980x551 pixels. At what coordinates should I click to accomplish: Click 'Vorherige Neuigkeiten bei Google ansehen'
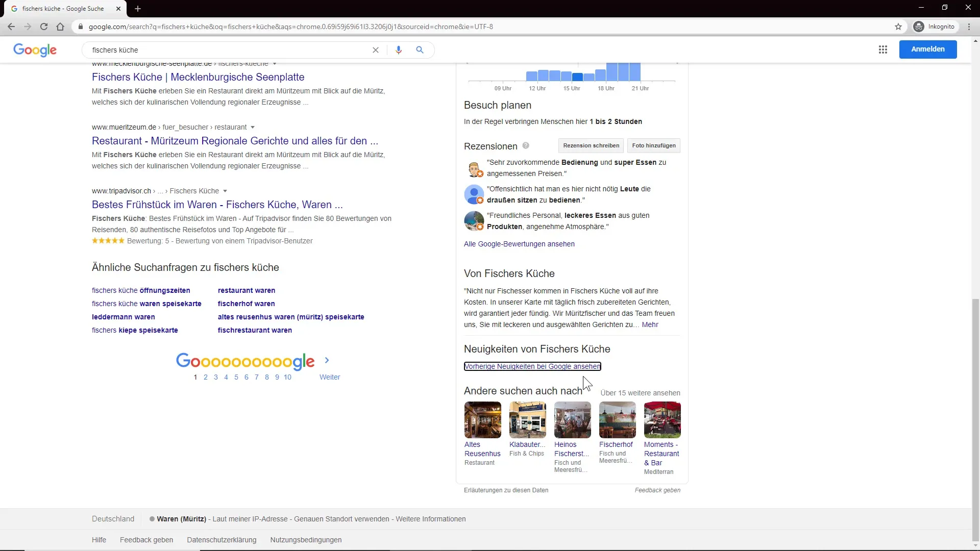click(532, 366)
